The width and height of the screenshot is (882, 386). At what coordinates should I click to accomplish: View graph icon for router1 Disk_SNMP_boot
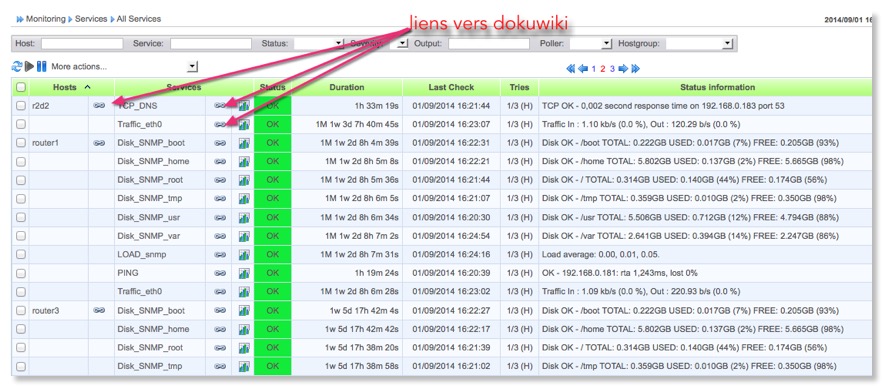[244, 143]
